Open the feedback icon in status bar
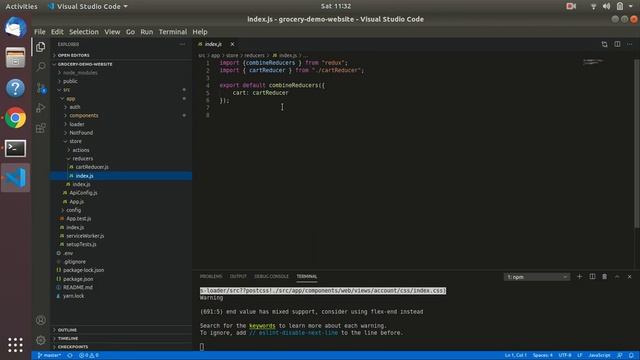 point(620,356)
